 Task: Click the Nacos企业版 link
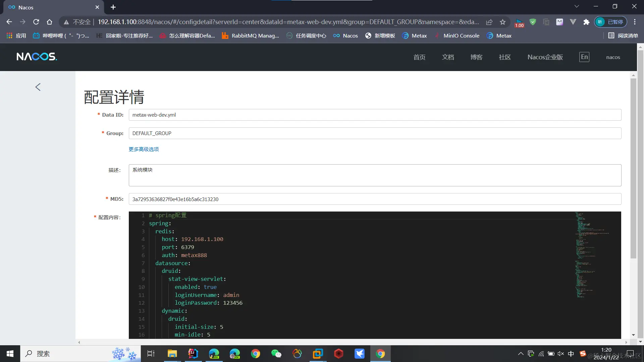545,57
